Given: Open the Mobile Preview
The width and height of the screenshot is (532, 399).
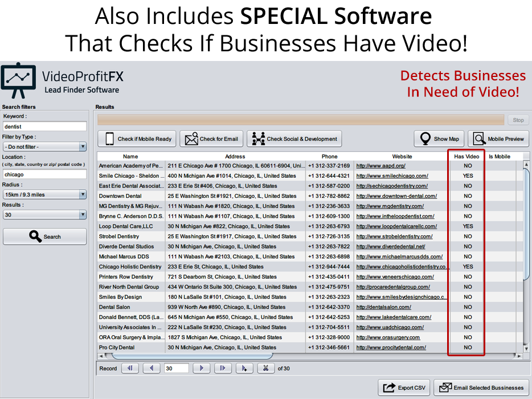Looking at the screenshot, I should click(x=498, y=139).
